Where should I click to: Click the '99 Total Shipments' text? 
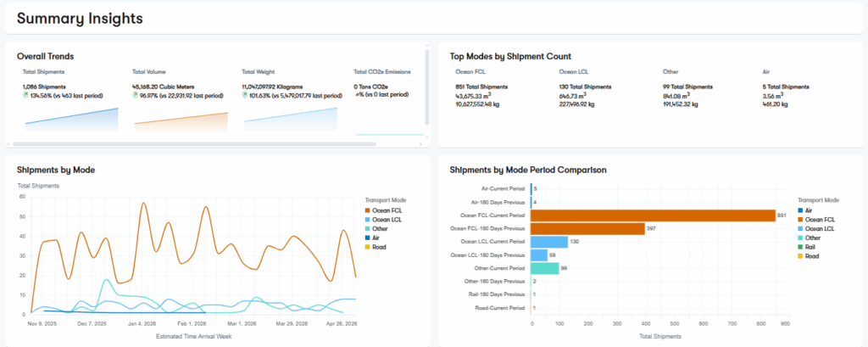[687, 87]
